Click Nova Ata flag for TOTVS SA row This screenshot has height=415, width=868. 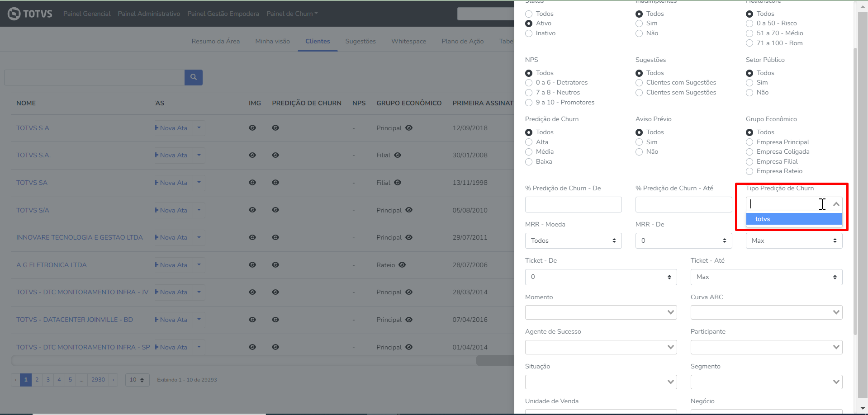157,183
